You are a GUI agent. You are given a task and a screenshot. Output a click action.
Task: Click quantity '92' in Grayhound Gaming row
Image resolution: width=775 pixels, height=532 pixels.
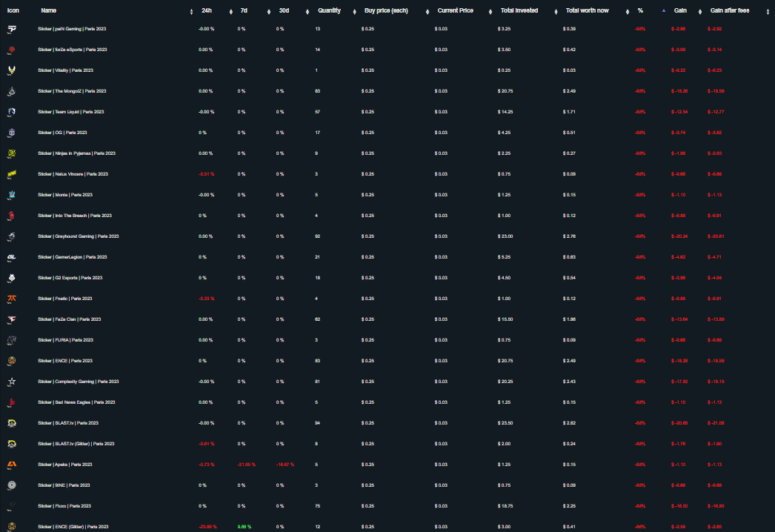point(317,237)
